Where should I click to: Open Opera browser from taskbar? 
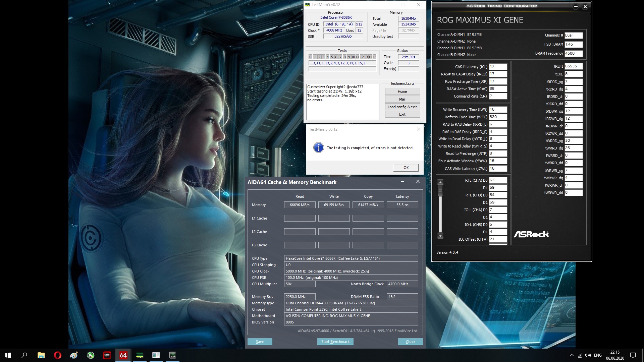[x=57, y=355]
